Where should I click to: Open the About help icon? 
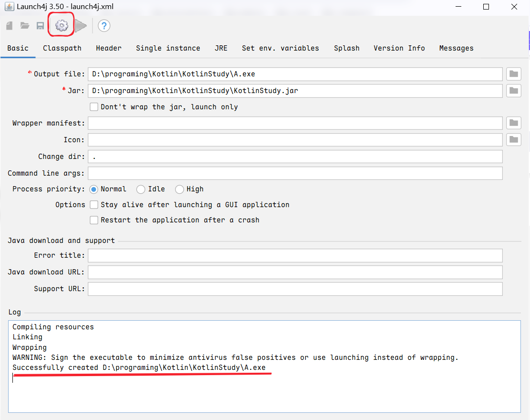pyautogui.click(x=104, y=26)
